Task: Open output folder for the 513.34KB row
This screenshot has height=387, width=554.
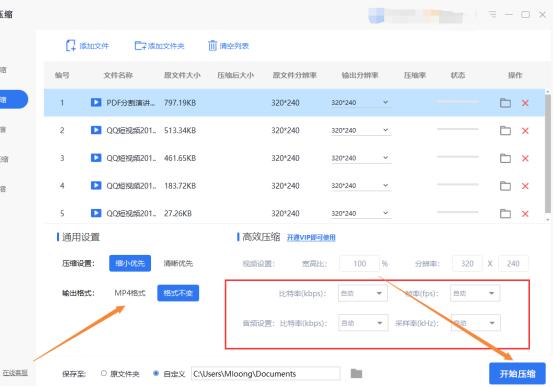Action: (505, 130)
